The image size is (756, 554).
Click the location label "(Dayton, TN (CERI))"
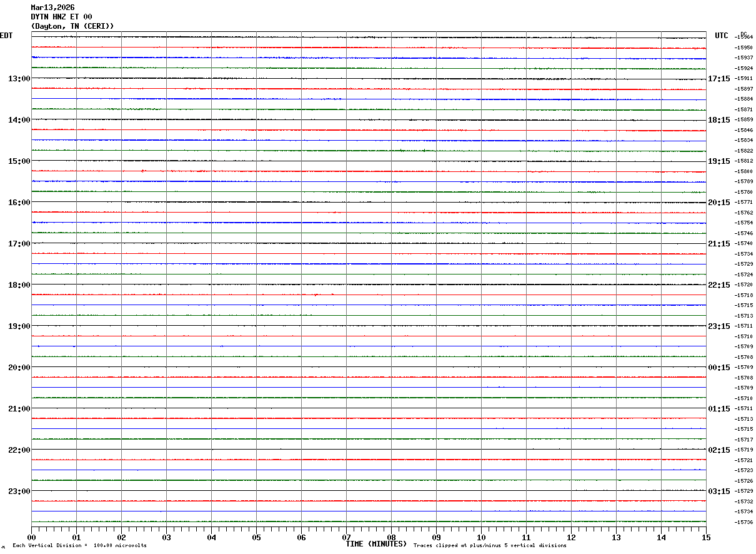[72, 26]
